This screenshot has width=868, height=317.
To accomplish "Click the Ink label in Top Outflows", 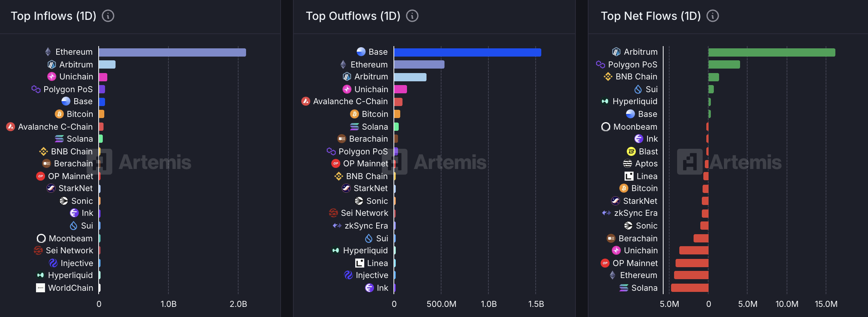I will point(383,288).
